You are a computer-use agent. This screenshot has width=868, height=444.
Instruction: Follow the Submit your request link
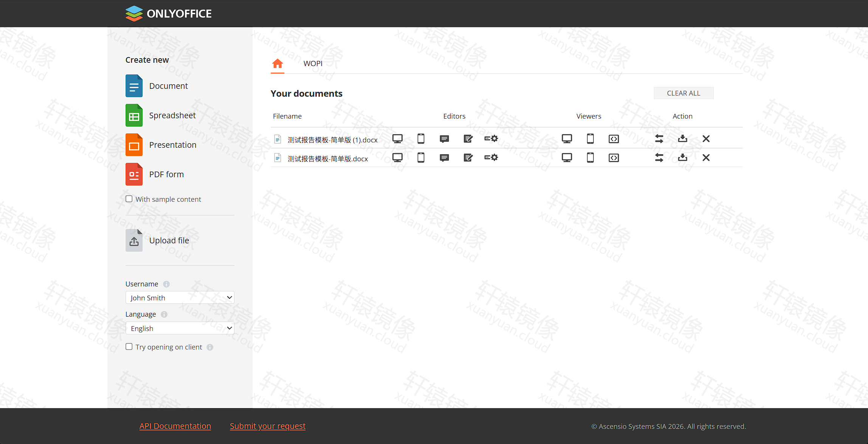[x=268, y=426]
